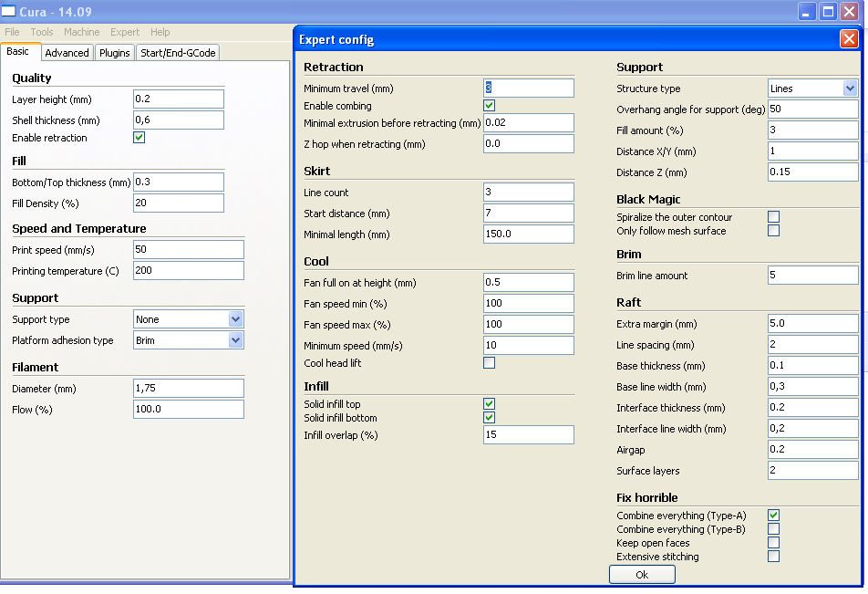Edit the Interface line width field
The width and height of the screenshot is (868, 594).
(x=813, y=429)
